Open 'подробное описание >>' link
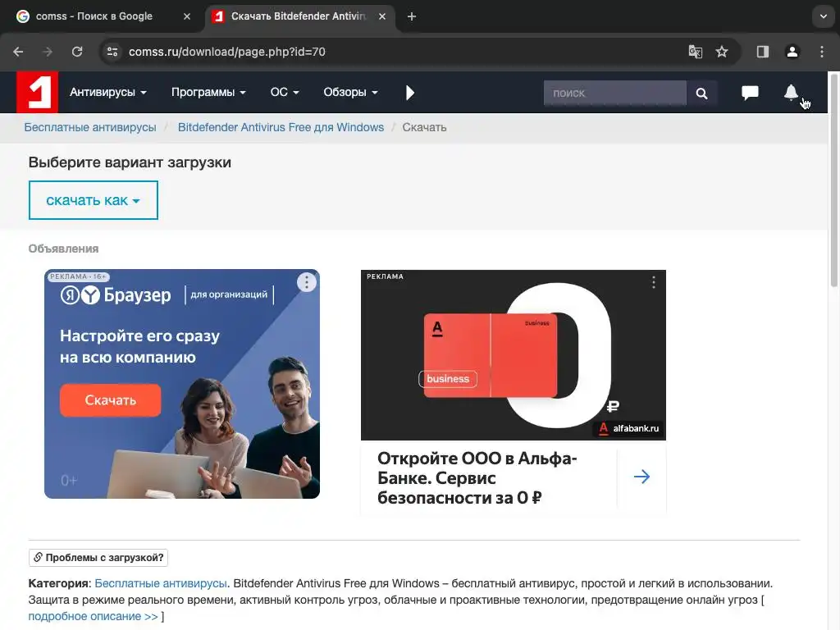 (x=94, y=617)
